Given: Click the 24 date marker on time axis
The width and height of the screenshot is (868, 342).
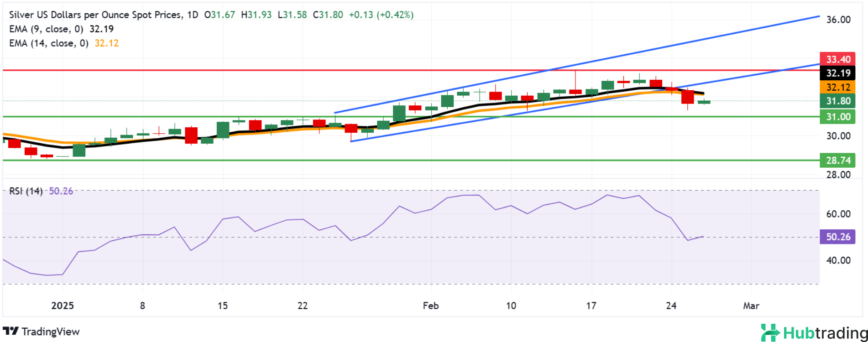Looking at the screenshot, I should tap(671, 306).
